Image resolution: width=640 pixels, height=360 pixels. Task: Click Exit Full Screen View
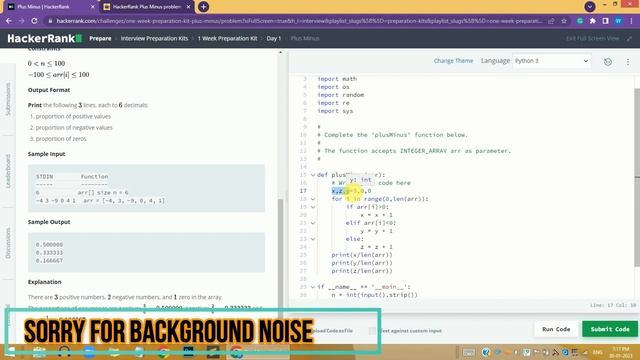point(592,38)
